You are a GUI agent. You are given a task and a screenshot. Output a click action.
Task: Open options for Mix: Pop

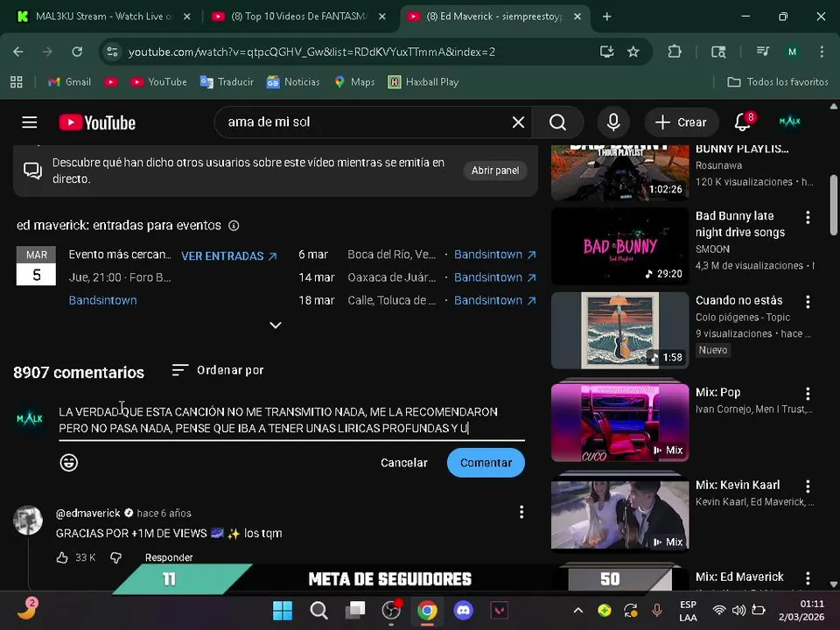coord(808,394)
